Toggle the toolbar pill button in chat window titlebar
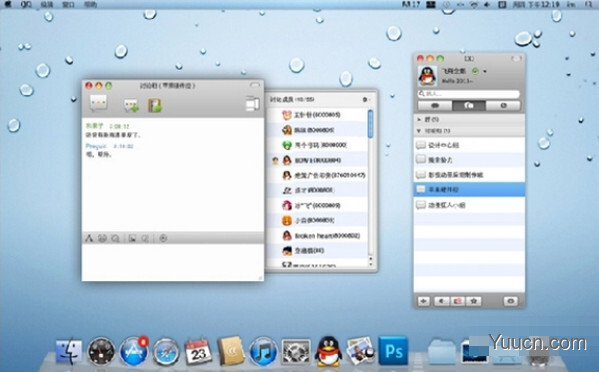 tap(255, 85)
